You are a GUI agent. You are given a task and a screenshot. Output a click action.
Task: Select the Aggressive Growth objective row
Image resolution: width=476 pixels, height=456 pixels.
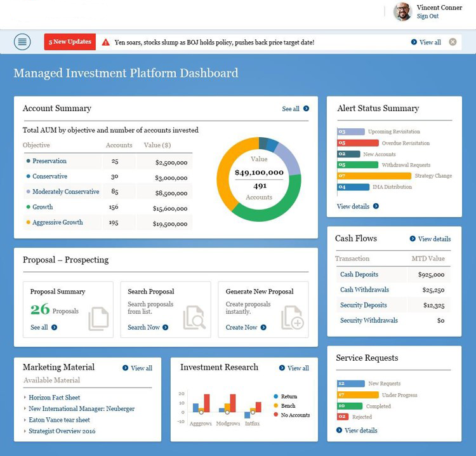click(57, 222)
